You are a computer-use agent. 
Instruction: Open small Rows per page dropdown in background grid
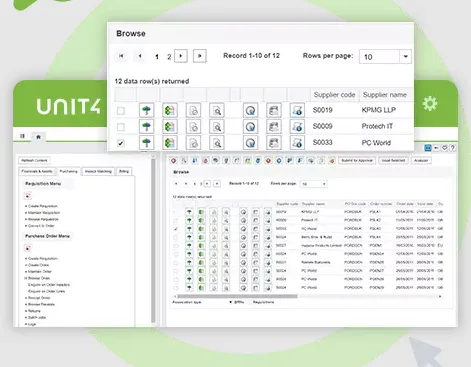[x=323, y=184]
